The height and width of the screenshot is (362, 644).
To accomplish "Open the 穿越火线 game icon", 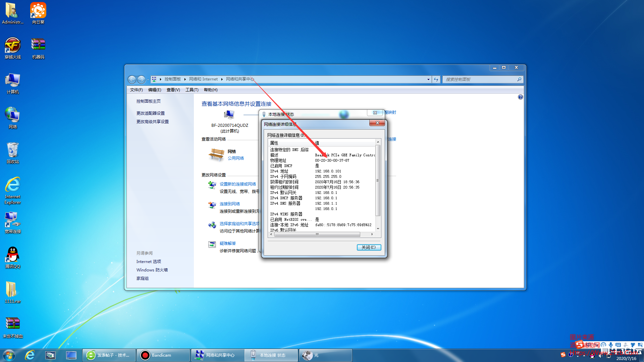I will (x=12, y=48).
